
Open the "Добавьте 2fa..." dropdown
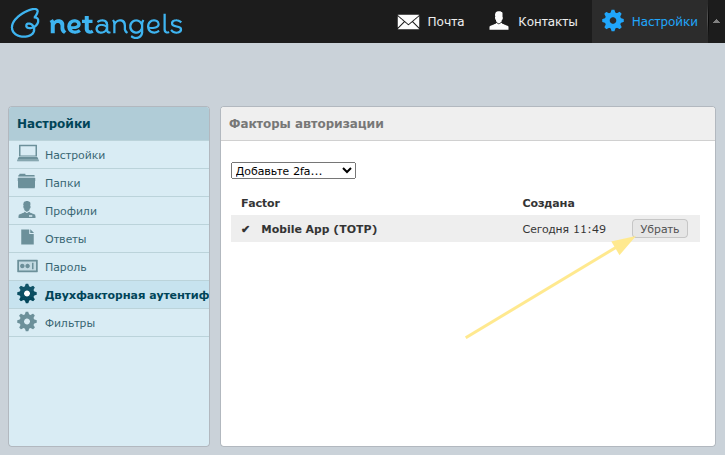293,171
